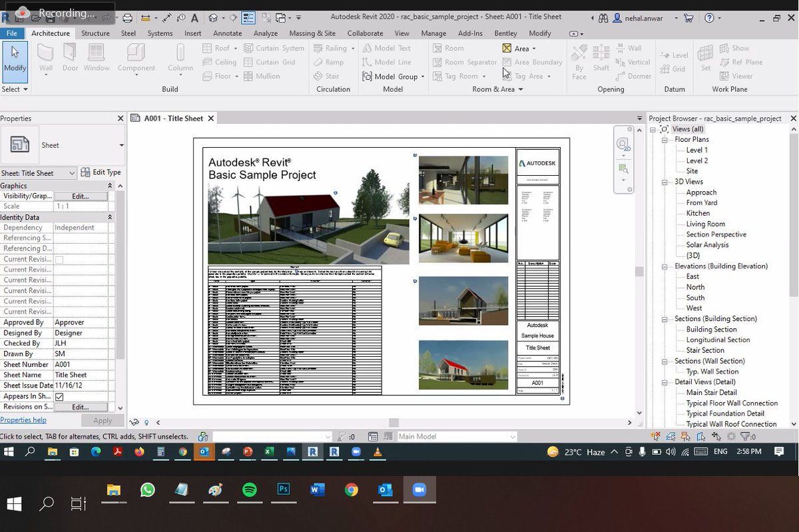Click the binoculars search icon
Screen dimensions: 799x532
[604, 18]
